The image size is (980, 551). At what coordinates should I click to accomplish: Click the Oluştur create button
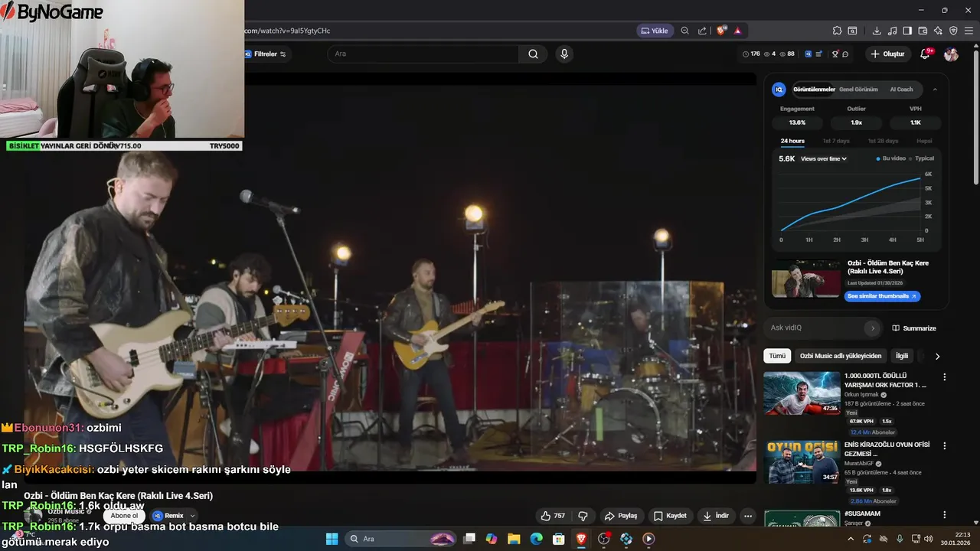coord(888,54)
